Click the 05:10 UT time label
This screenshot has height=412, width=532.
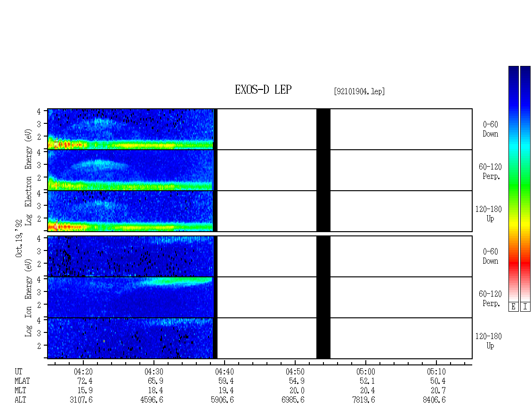pos(436,372)
